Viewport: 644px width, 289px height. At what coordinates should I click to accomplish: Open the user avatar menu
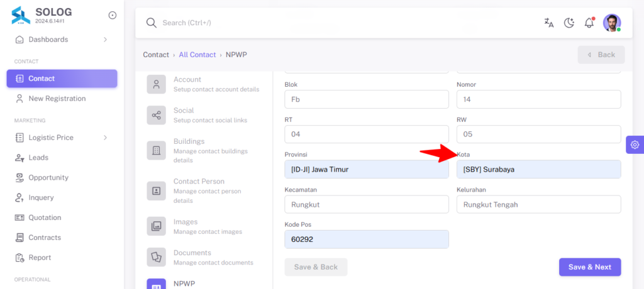(x=612, y=23)
